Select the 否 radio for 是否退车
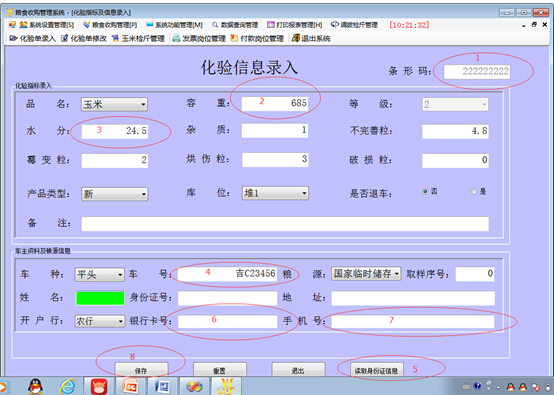 click(425, 191)
